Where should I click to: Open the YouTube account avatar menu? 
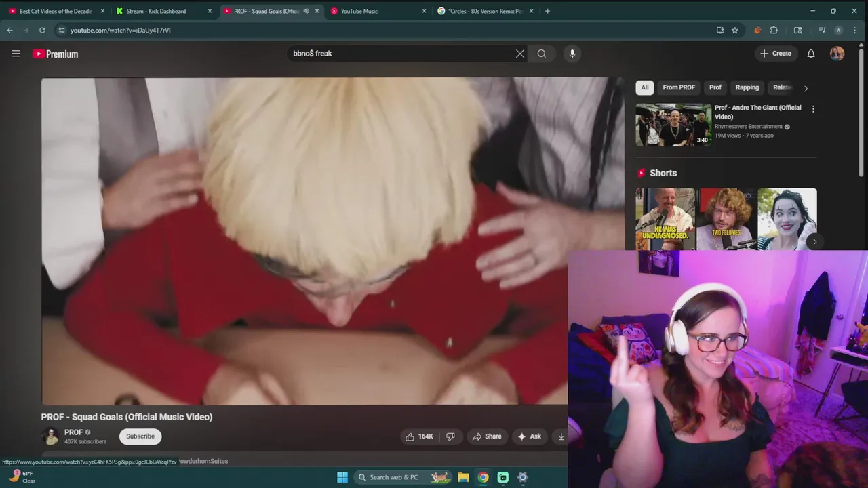(x=837, y=54)
